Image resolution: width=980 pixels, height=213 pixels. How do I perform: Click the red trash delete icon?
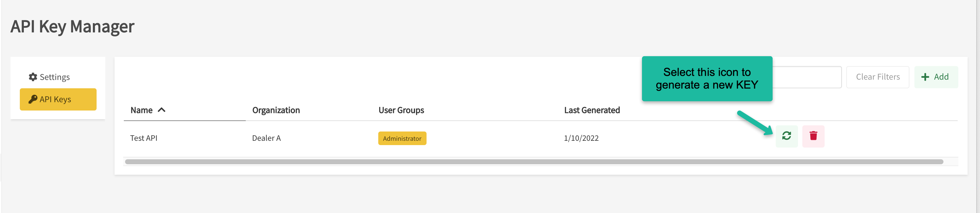(x=813, y=136)
